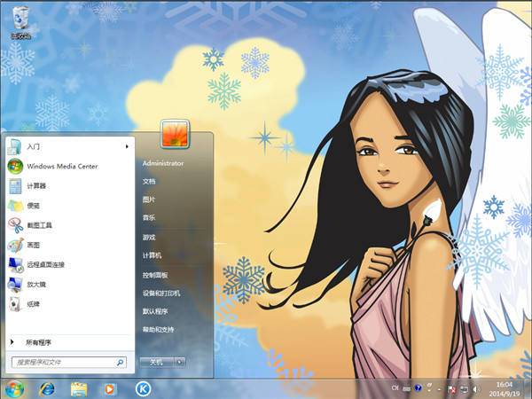
Task: Open Devices and Printers (设备和打印机)
Action: coord(161,293)
